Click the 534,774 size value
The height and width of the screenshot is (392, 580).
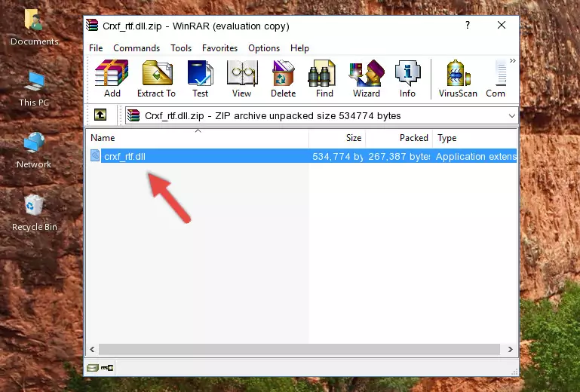click(337, 157)
